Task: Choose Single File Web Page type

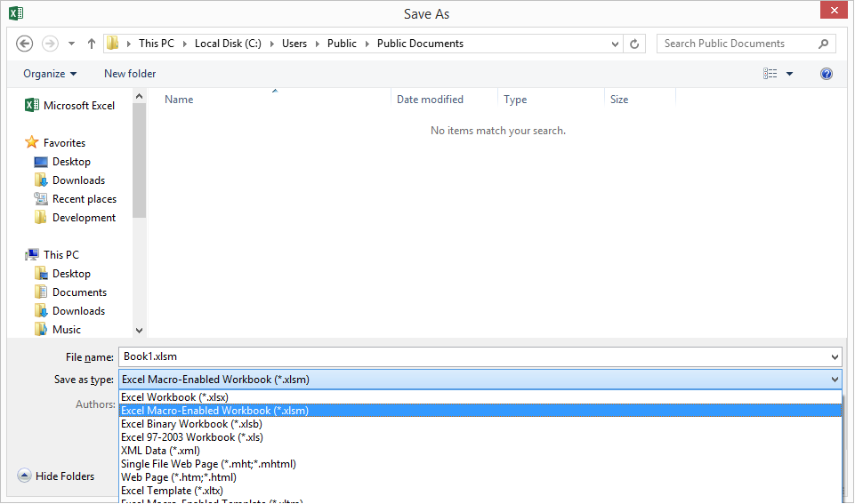Action: pyautogui.click(x=480, y=464)
